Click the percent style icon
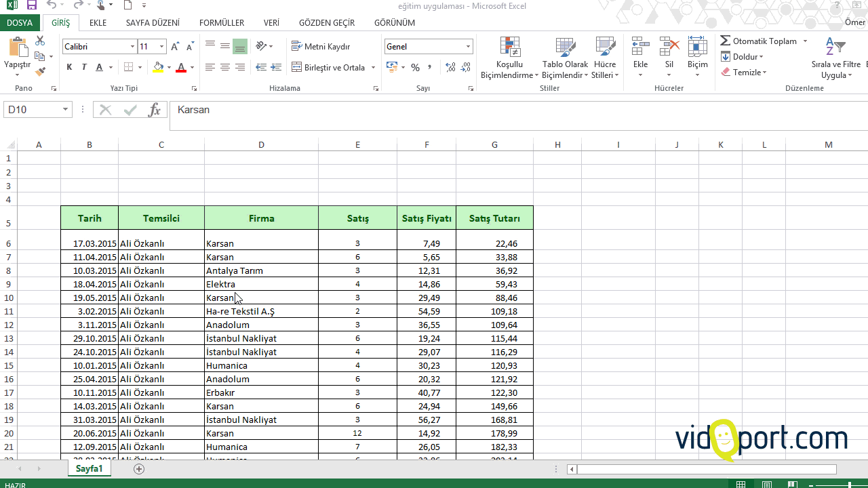868x488 pixels. (415, 68)
